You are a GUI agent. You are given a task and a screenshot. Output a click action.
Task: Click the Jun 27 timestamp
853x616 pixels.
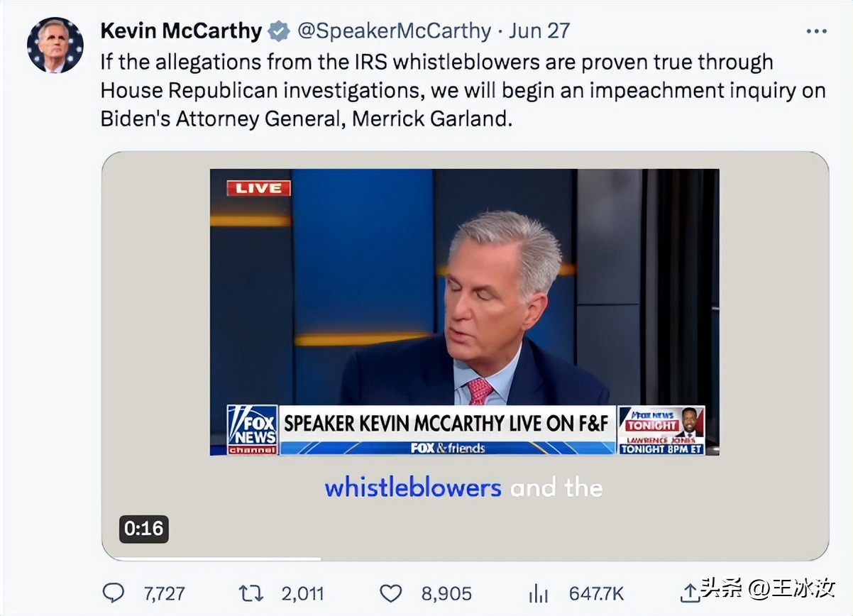click(539, 31)
